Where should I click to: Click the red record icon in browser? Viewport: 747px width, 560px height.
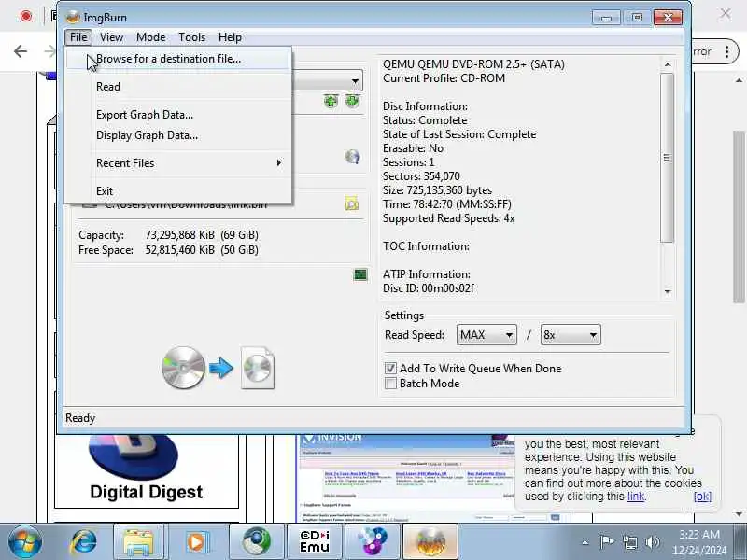pos(26,16)
